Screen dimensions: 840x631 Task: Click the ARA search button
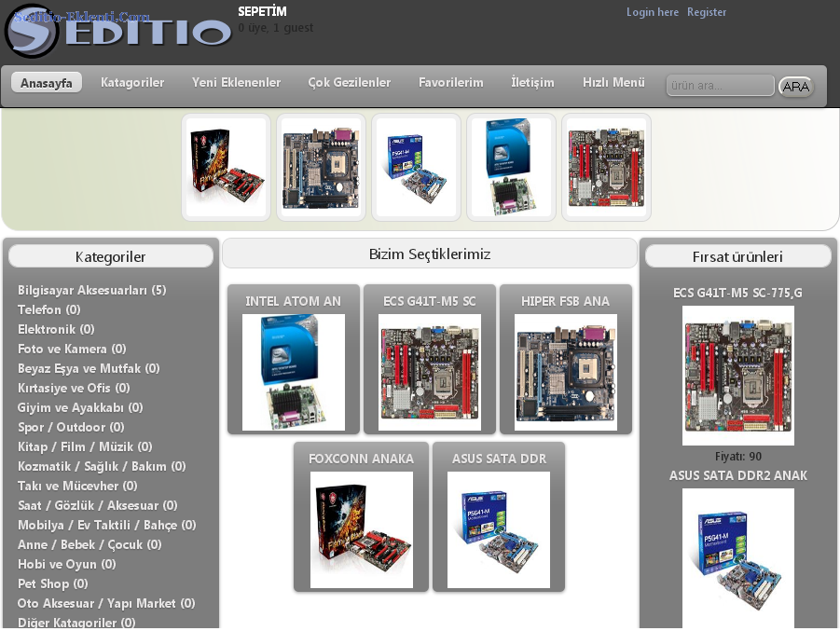(796, 87)
